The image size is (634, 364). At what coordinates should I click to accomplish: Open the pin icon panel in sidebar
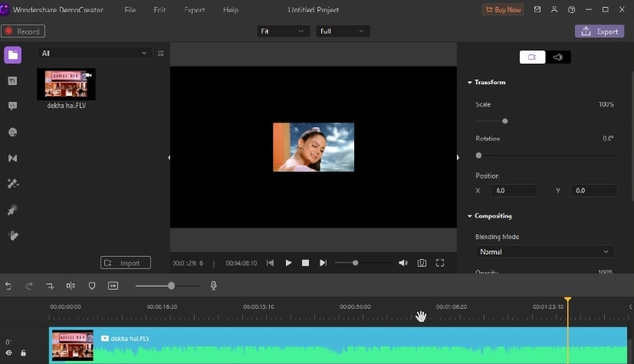coord(12,210)
